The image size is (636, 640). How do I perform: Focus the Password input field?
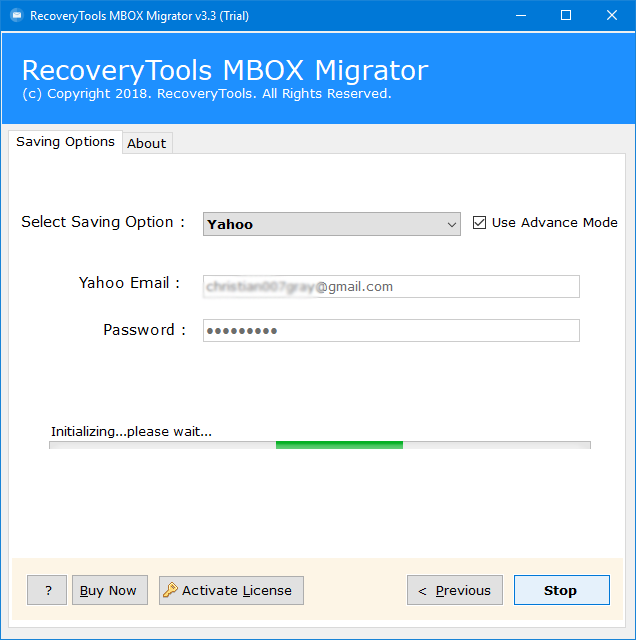coord(391,331)
